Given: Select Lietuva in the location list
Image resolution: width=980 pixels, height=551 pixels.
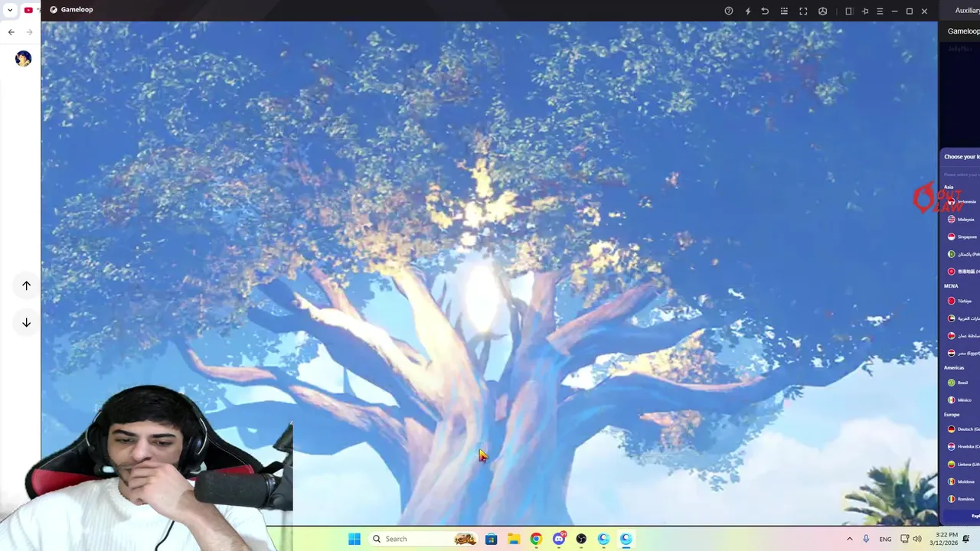Looking at the screenshot, I should click(x=963, y=465).
